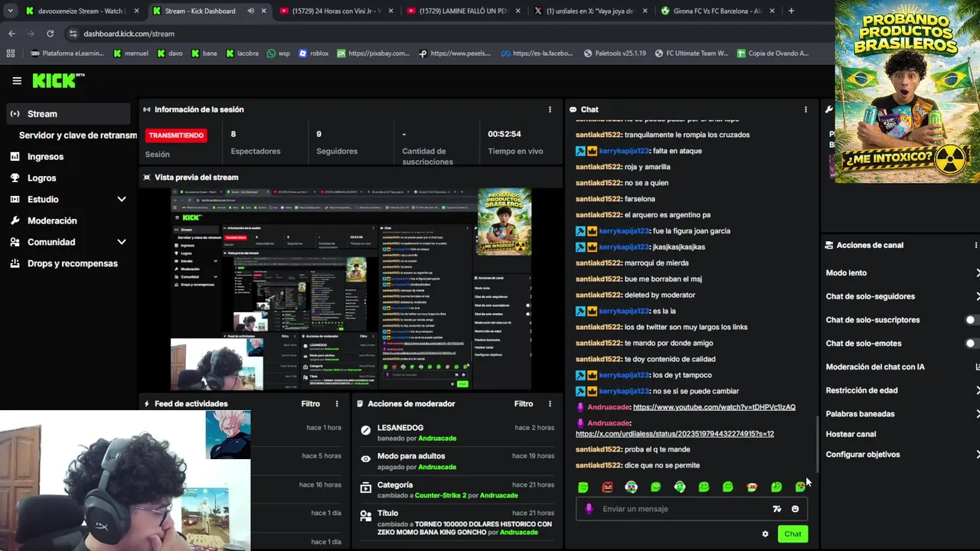
Task: Open three-dot menu of Acciones de moderador
Action: tap(550, 403)
